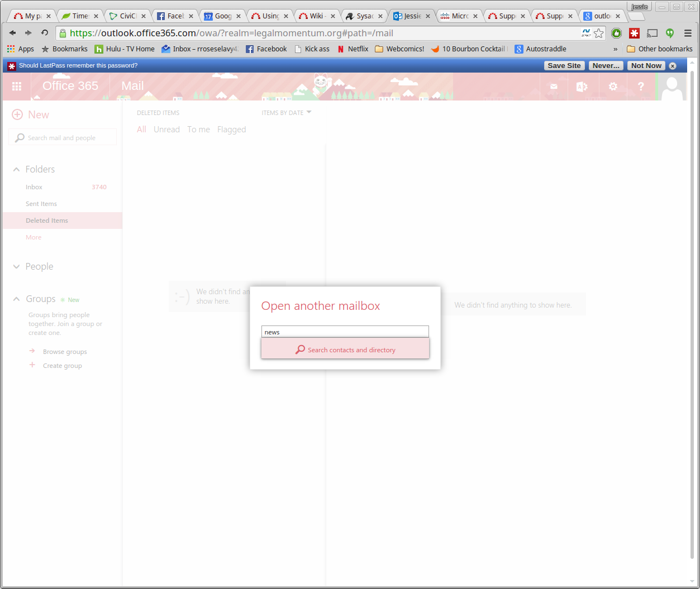Screen dimensions: 700x589
Task: Open the Office 365 app launcher grid
Action: pos(17,87)
